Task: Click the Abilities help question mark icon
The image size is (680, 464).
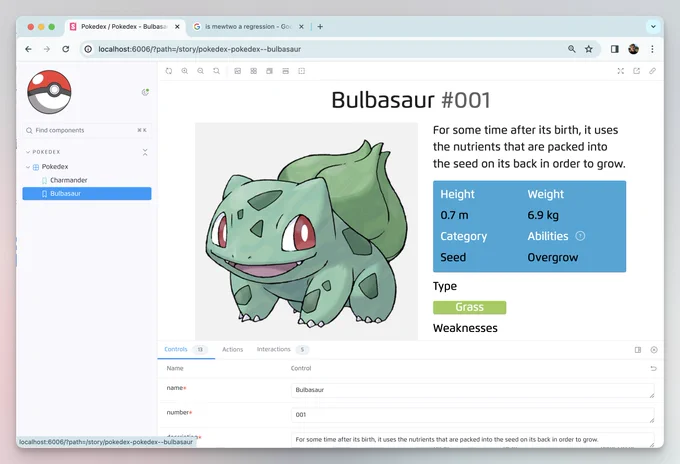Action: [580, 236]
